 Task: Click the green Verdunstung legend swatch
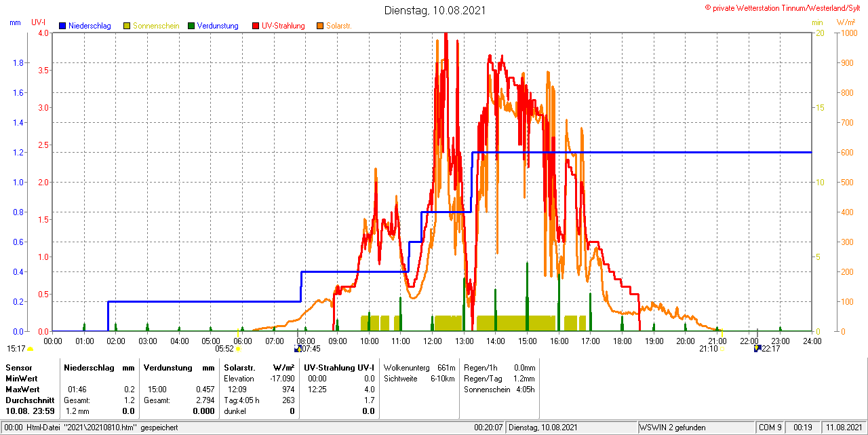(191, 26)
